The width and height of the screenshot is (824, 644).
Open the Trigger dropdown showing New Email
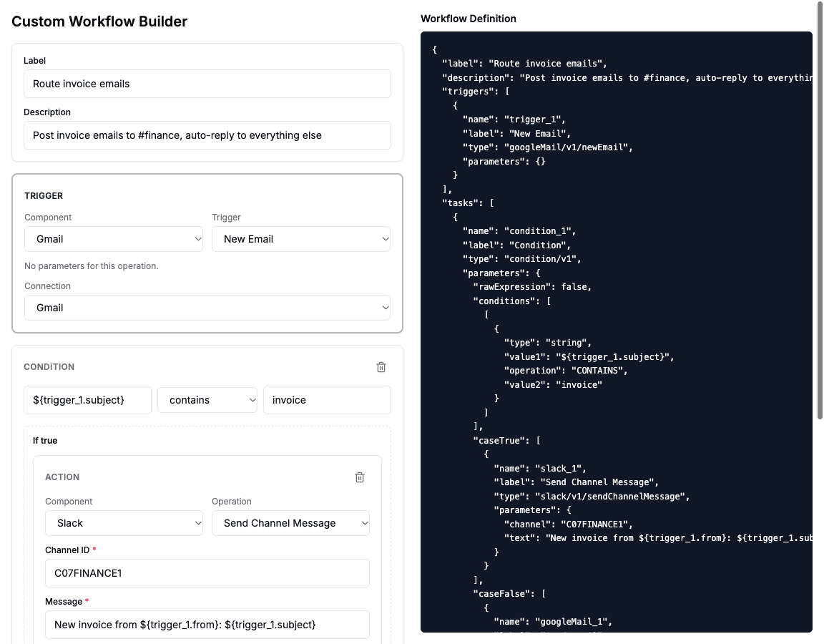tap(301, 239)
